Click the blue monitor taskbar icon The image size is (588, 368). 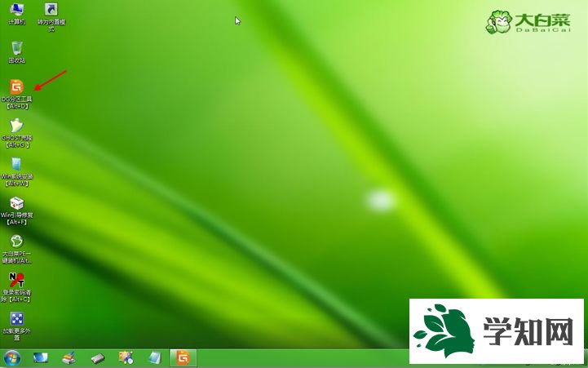[40, 358]
